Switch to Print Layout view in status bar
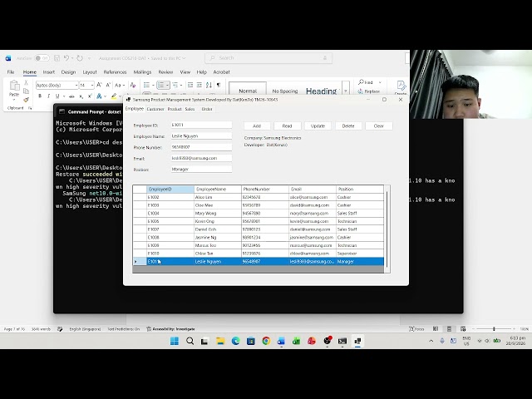 [449, 329]
